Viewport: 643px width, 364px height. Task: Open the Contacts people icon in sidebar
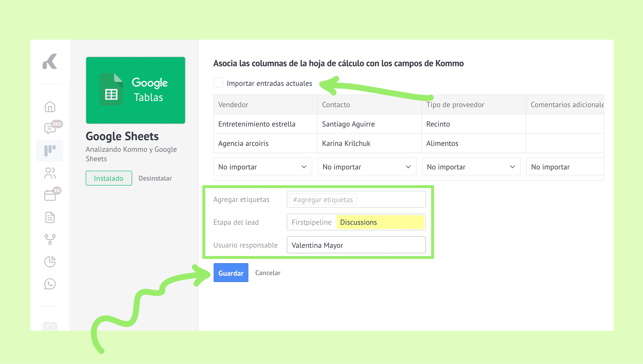pos(50,173)
